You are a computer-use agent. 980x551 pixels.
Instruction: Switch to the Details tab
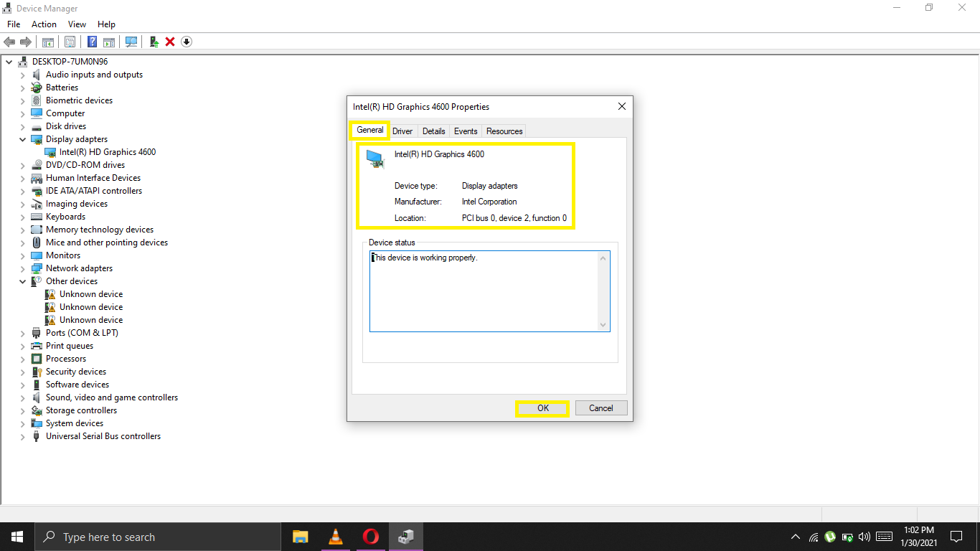coord(434,131)
